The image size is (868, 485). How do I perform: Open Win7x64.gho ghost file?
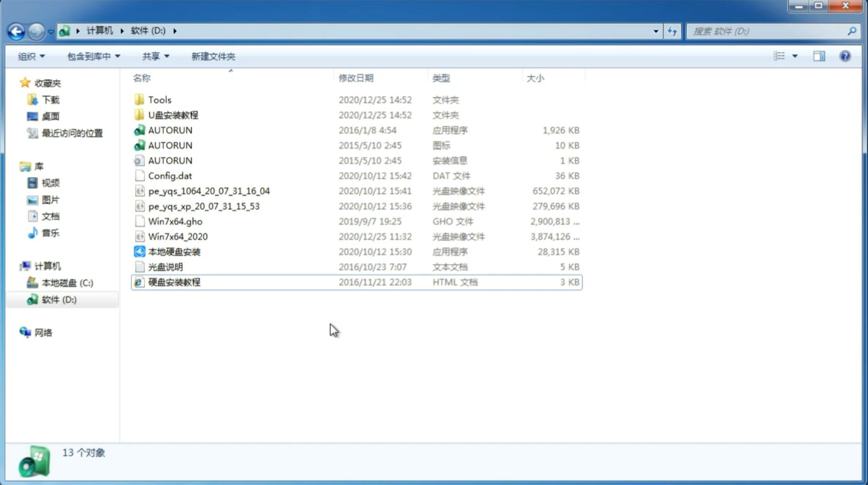[x=175, y=221]
